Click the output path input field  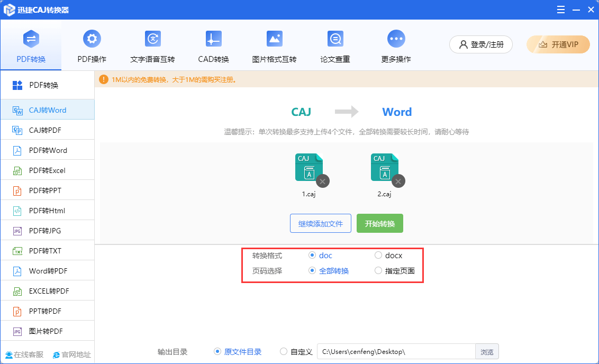tap(396, 352)
